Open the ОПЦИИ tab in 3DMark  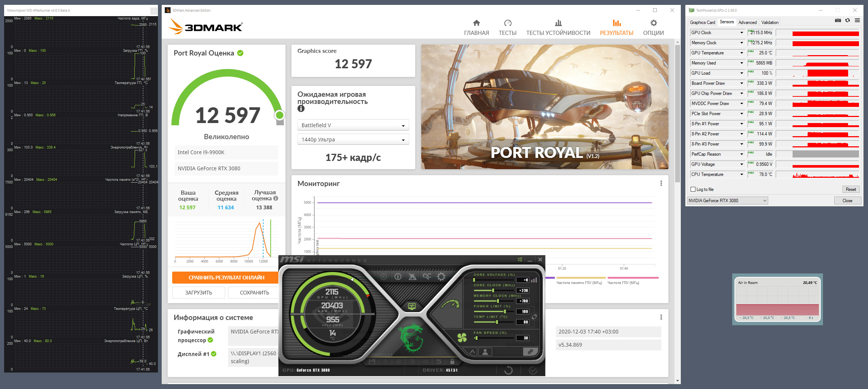(x=653, y=28)
